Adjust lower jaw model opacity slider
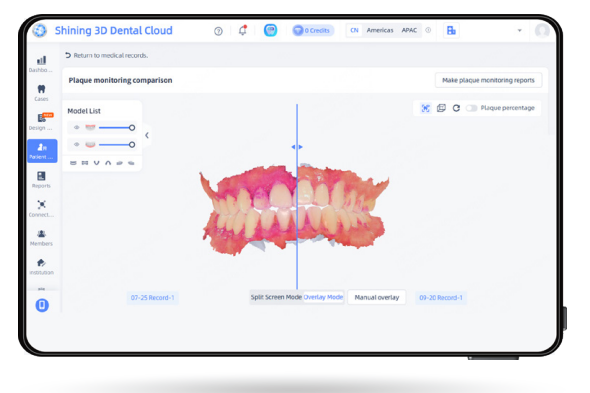 pyautogui.click(x=116, y=145)
